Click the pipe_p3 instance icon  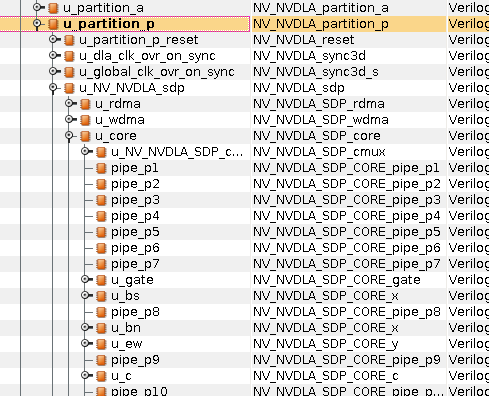click(101, 200)
